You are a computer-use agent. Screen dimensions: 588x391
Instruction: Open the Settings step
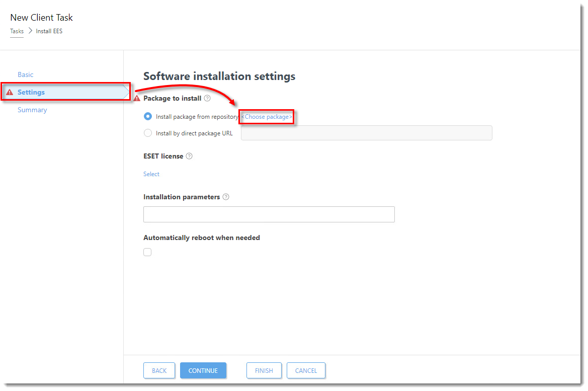coord(66,92)
